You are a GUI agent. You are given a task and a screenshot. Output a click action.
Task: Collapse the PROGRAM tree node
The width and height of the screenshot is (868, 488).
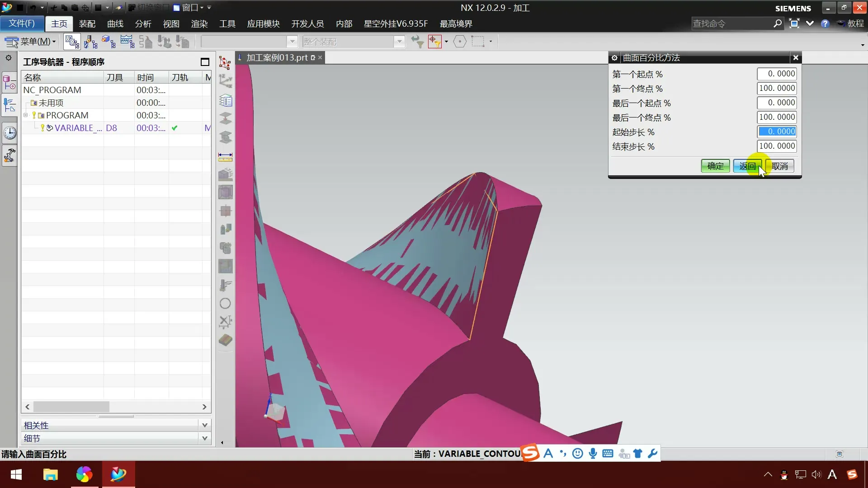pyautogui.click(x=26, y=115)
